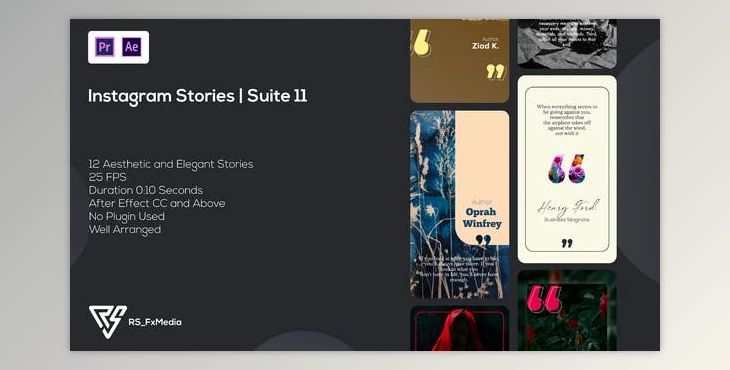Open the Henry Ford story thumbnail
This screenshot has width=730, height=370.
pos(567,169)
